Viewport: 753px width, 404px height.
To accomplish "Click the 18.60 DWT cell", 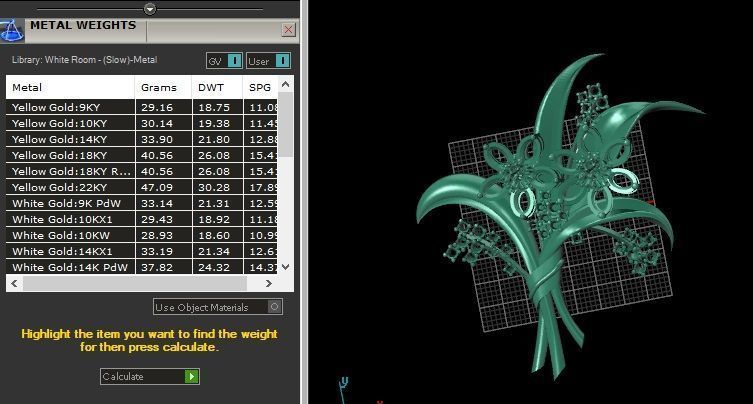I will (x=218, y=235).
